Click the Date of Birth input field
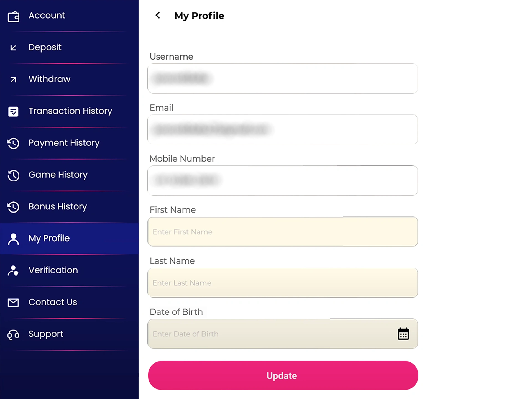 [x=283, y=334]
